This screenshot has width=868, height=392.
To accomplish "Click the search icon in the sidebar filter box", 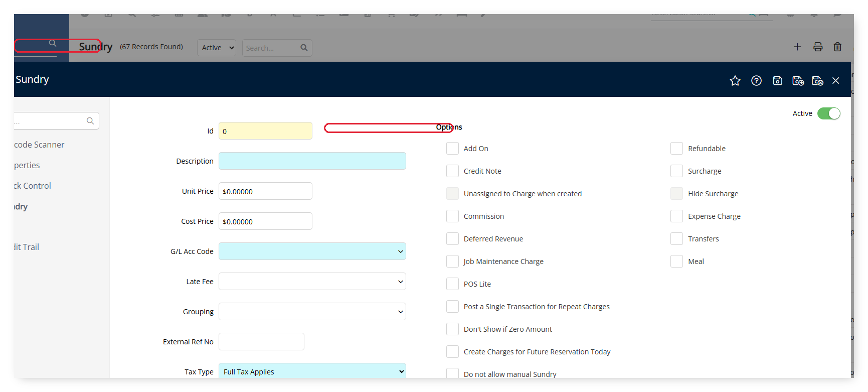I will tap(90, 121).
